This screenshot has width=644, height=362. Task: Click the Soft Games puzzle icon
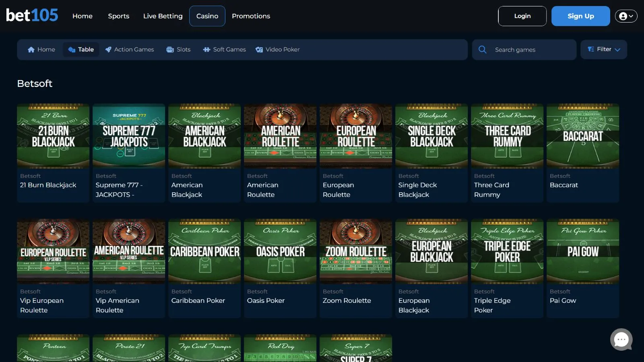[206, 49]
